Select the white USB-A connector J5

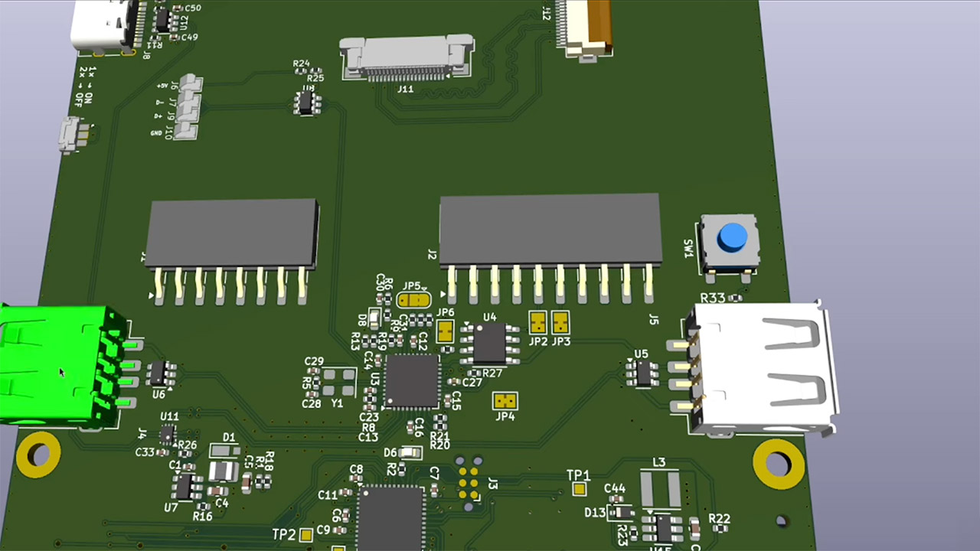[x=762, y=366]
